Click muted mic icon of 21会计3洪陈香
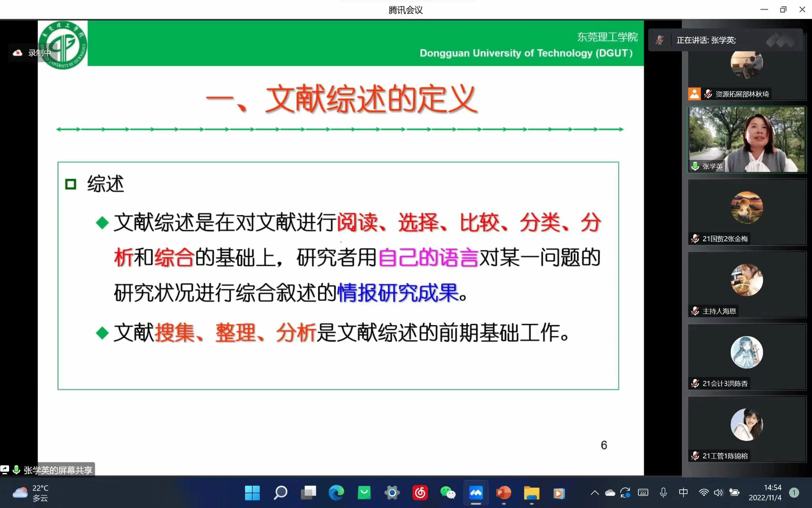This screenshot has width=812, height=508. point(695,383)
